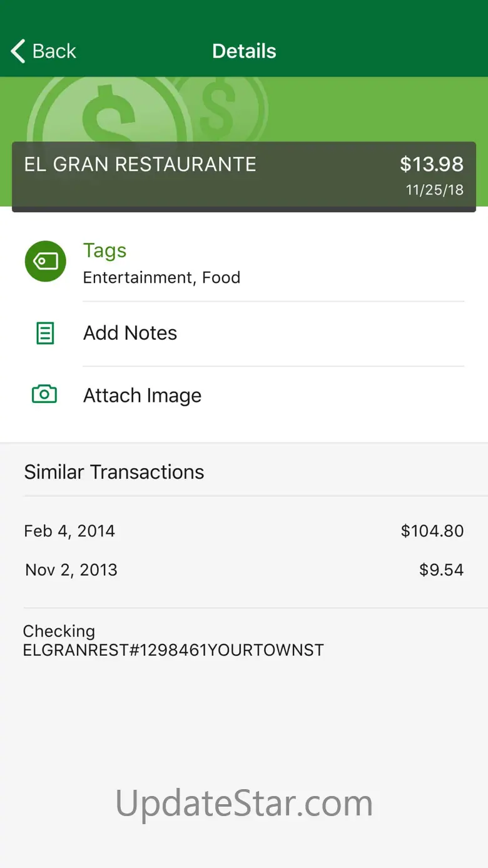
Task: Open the Tags heading
Action: coord(104,250)
